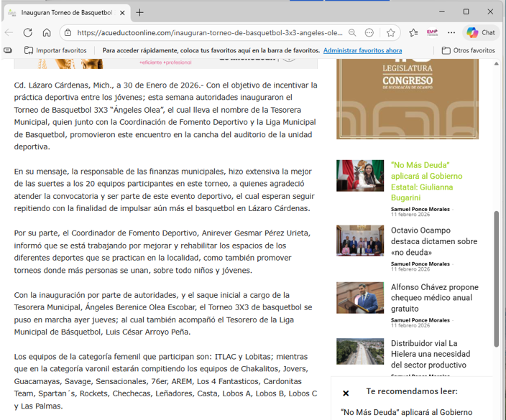
Task: Open recommended "No Más Deuda" link in popup
Action: (x=407, y=412)
